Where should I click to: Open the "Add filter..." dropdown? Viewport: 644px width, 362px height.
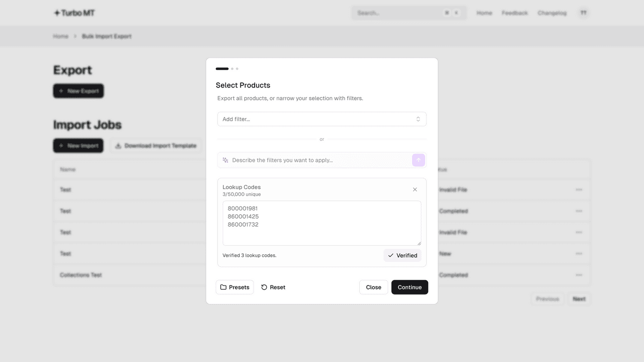pyautogui.click(x=322, y=119)
